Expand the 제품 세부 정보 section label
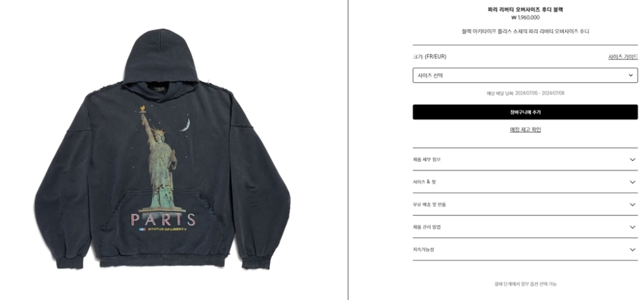This screenshot has width=644, height=300. 427,160
